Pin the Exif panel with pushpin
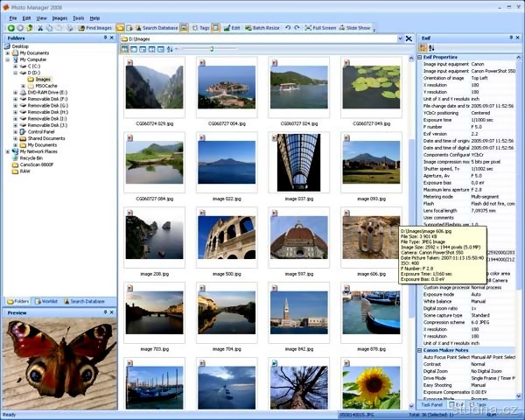The image size is (525, 420). (513, 38)
